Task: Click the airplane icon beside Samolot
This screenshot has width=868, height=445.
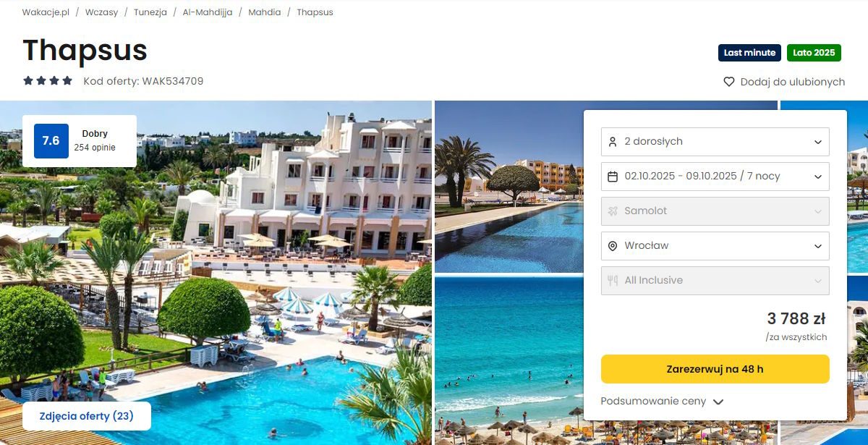Action: coord(613,211)
